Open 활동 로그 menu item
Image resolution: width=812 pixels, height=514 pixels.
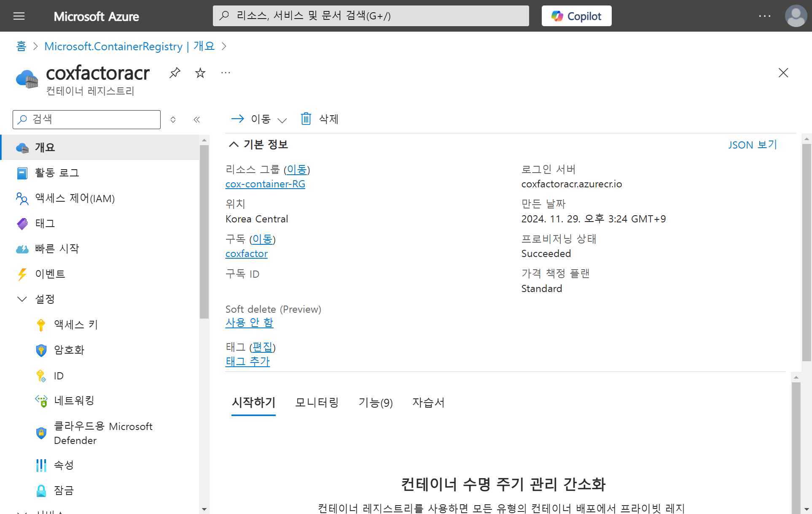click(x=99, y=173)
